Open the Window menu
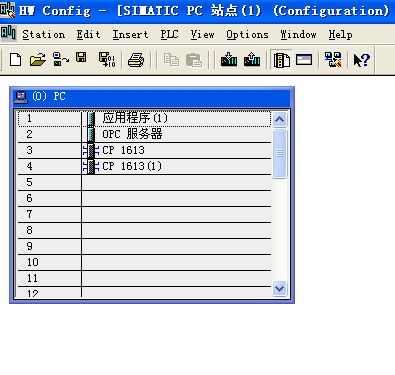Image resolution: width=395 pixels, height=375 pixels. pyautogui.click(x=298, y=34)
